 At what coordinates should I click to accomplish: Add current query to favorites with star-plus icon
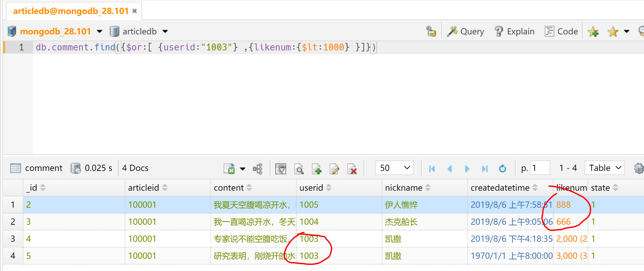[593, 32]
